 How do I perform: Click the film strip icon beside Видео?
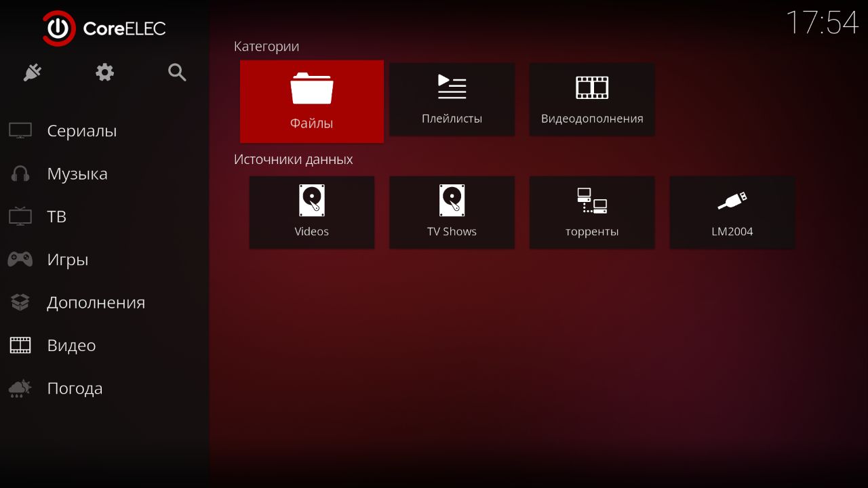point(20,346)
